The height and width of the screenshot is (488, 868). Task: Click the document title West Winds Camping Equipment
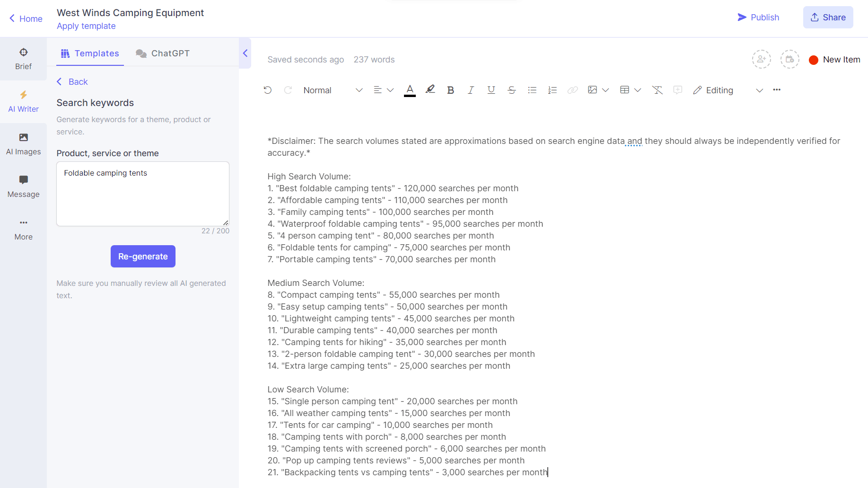[x=130, y=13]
